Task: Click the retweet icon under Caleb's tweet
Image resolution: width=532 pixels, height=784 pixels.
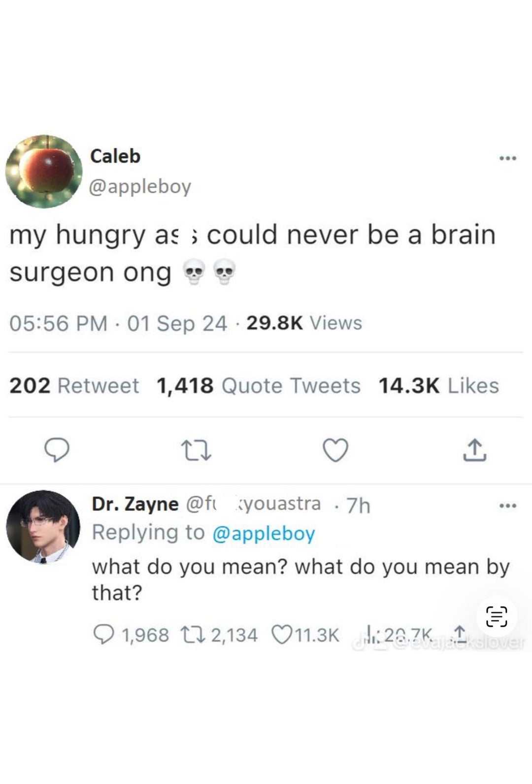Action: pyautogui.click(x=196, y=450)
